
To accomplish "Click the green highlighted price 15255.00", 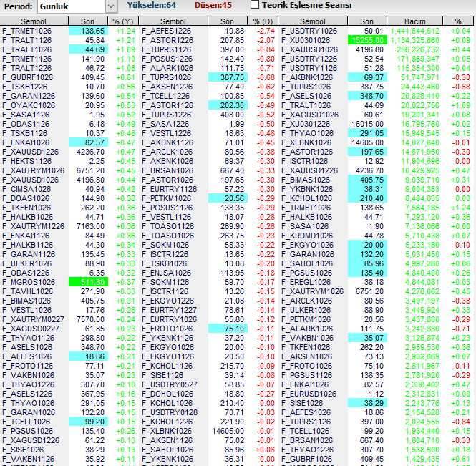I will click(x=368, y=40).
